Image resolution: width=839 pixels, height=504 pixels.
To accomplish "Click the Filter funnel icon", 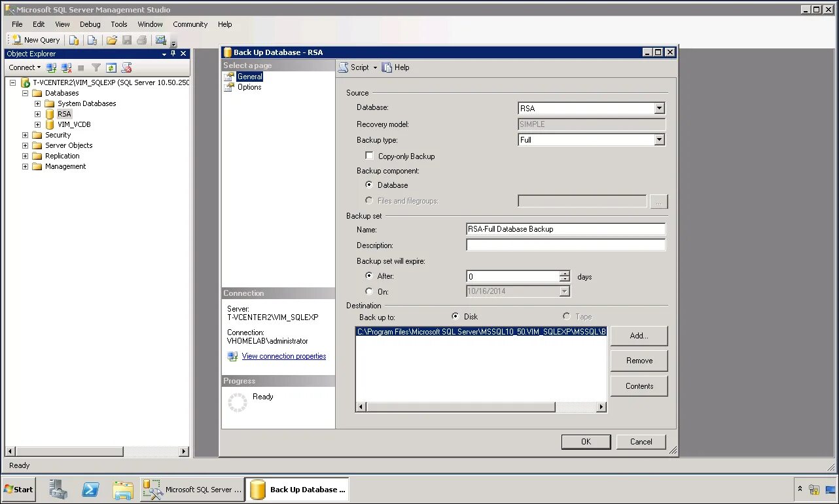I will point(96,67).
